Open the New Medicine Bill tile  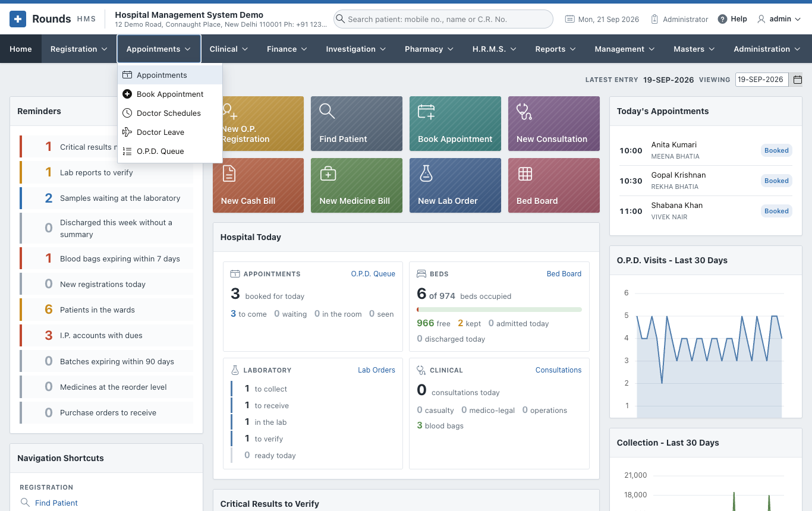tap(356, 185)
